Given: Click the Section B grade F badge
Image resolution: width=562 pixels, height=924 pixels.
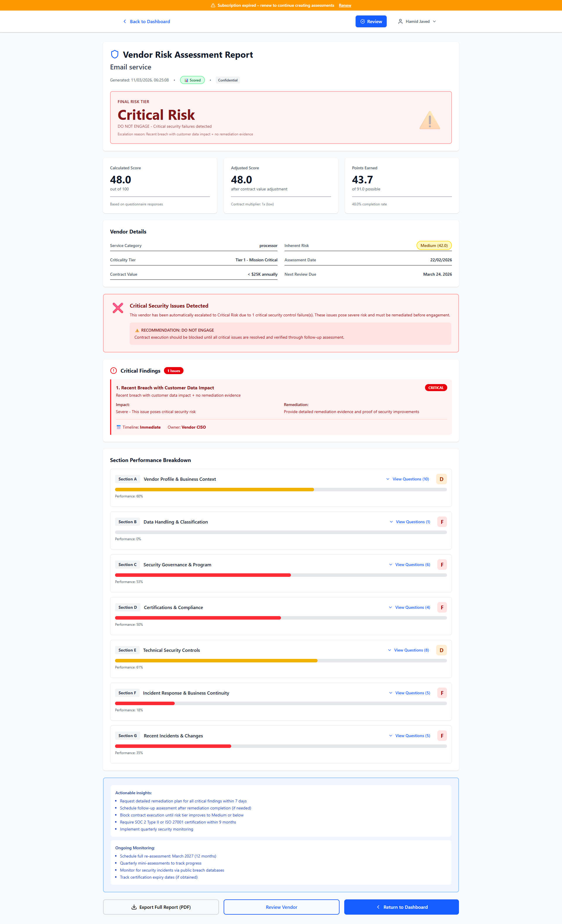Looking at the screenshot, I should tap(442, 522).
